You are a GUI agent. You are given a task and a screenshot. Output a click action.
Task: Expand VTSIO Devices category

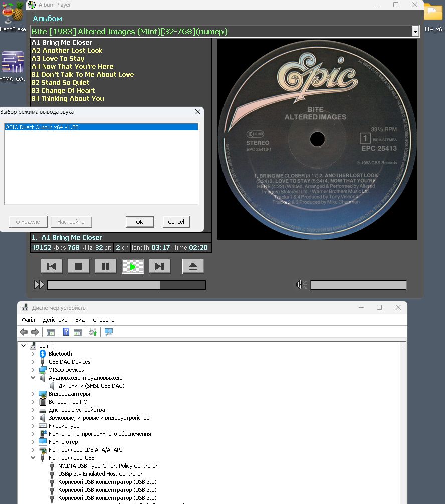(x=33, y=370)
